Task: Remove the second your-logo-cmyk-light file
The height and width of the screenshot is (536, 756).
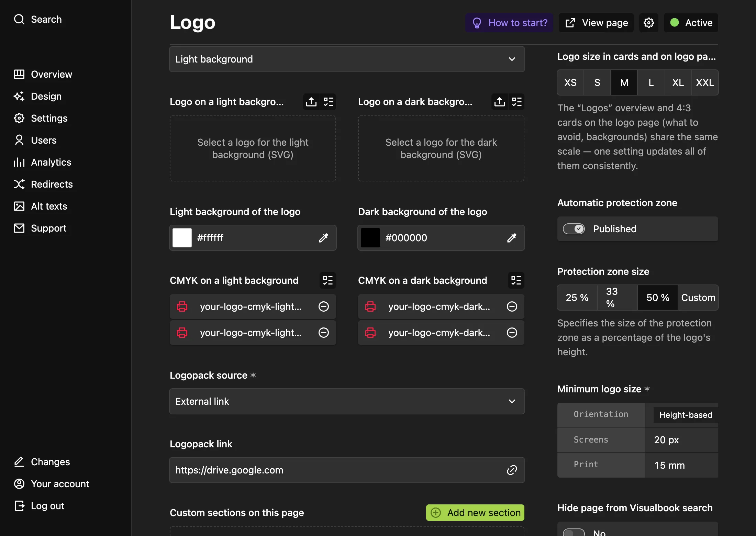Action: click(324, 333)
